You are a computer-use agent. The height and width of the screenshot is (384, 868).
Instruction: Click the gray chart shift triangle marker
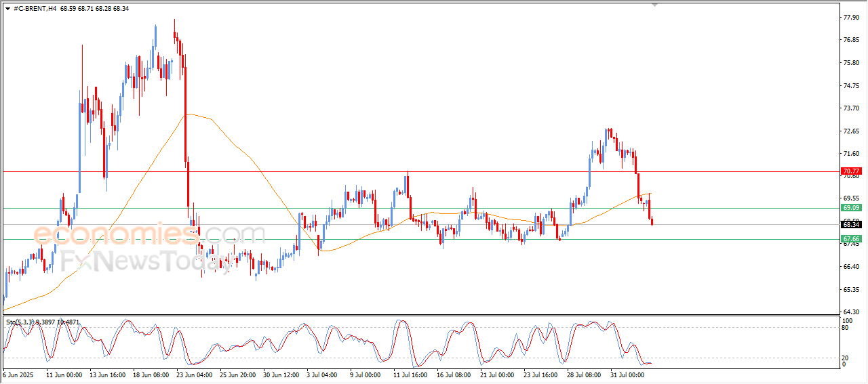click(x=654, y=5)
